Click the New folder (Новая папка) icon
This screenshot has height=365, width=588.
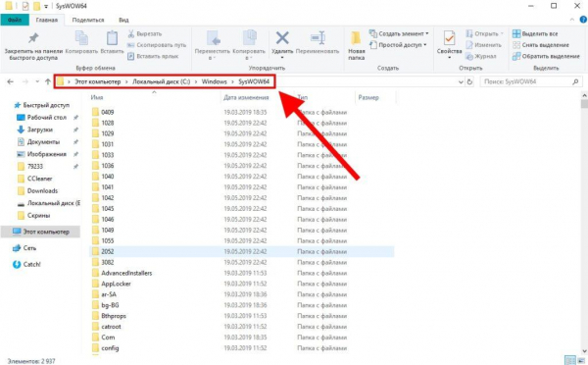click(356, 38)
